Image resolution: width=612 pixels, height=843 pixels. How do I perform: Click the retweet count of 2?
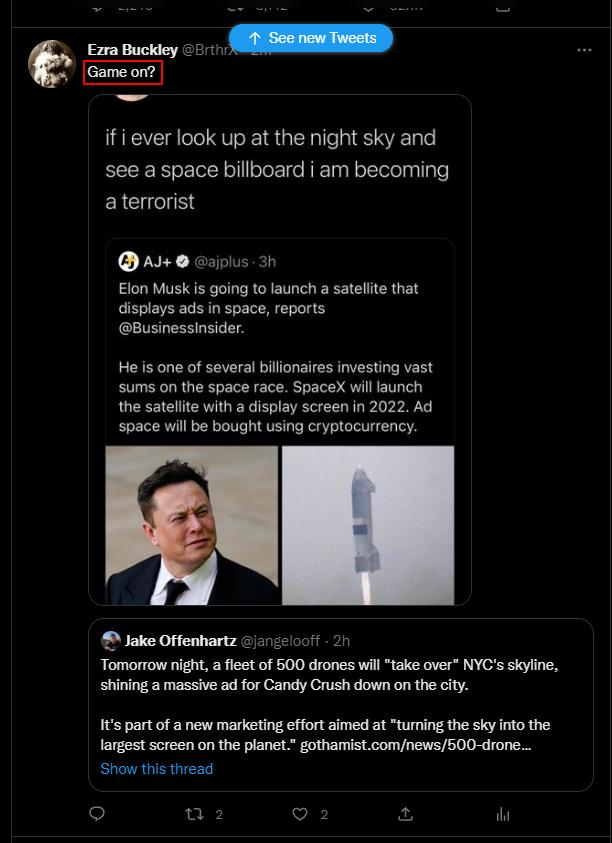tap(220, 814)
